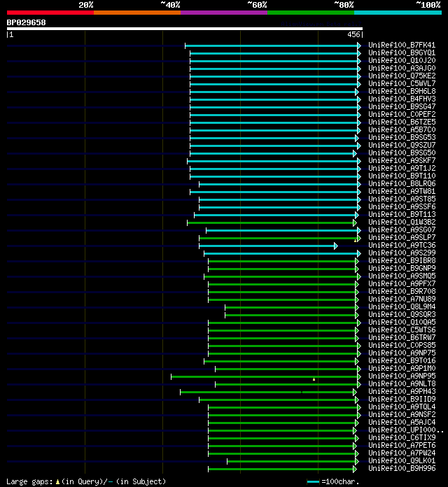This screenshot has width=448, height=487.
Task: Open the UniRef100_A9TW81 hit
Action: click(x=402, y=191)
